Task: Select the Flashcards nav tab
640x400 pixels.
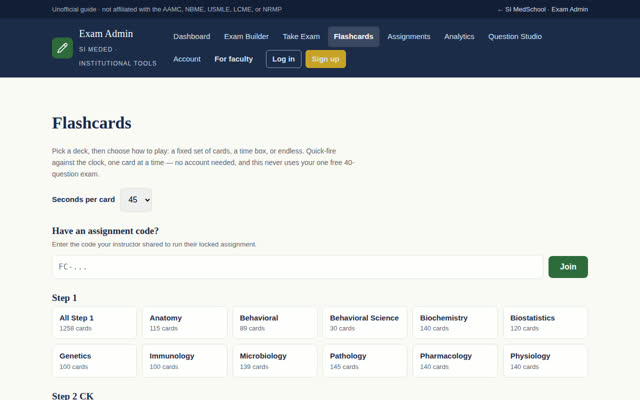Action: [x=353, y=36]
